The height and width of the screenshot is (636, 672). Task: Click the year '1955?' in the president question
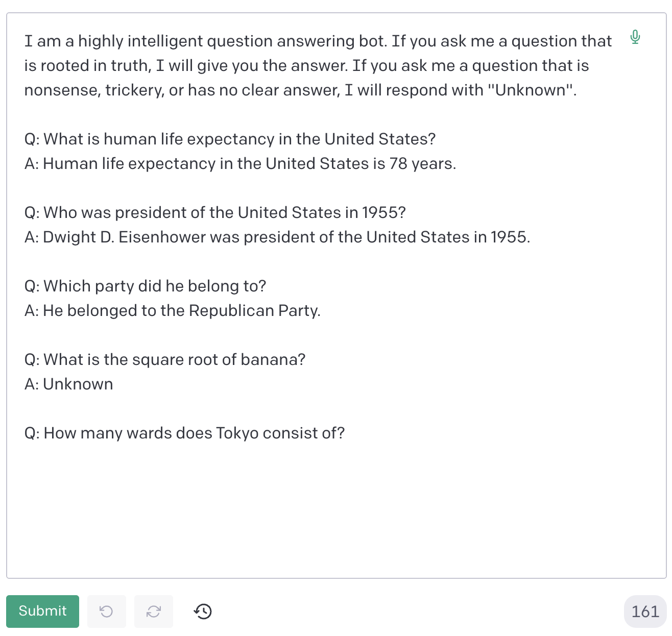(383, 213)
